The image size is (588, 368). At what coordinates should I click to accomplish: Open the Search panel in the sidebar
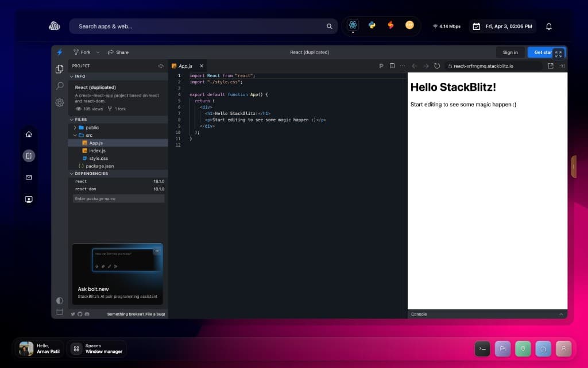[x=60, y=86]
